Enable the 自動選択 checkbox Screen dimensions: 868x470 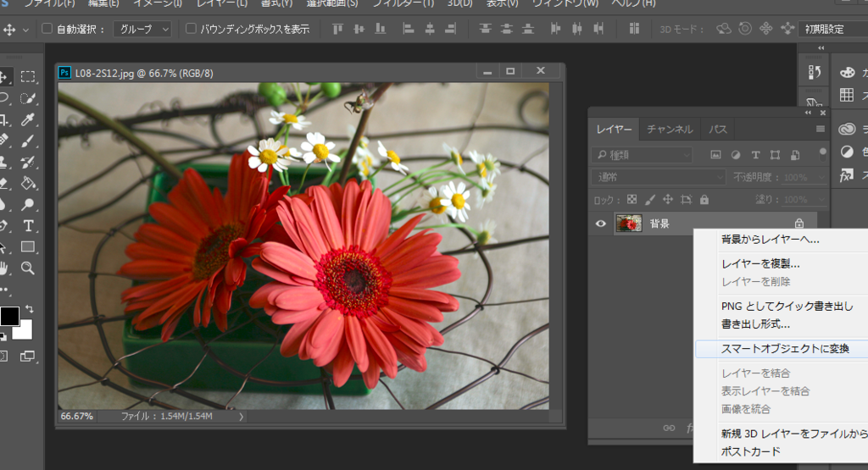click(47, 30)
